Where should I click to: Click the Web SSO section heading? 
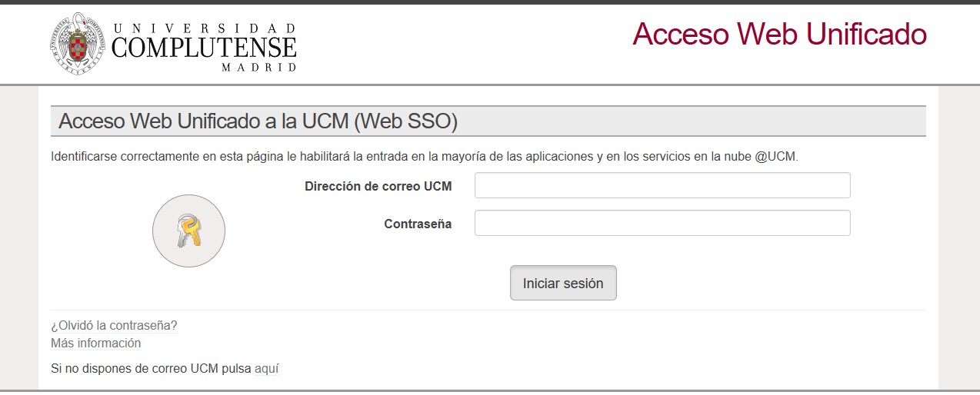click(x=258, y=121)
